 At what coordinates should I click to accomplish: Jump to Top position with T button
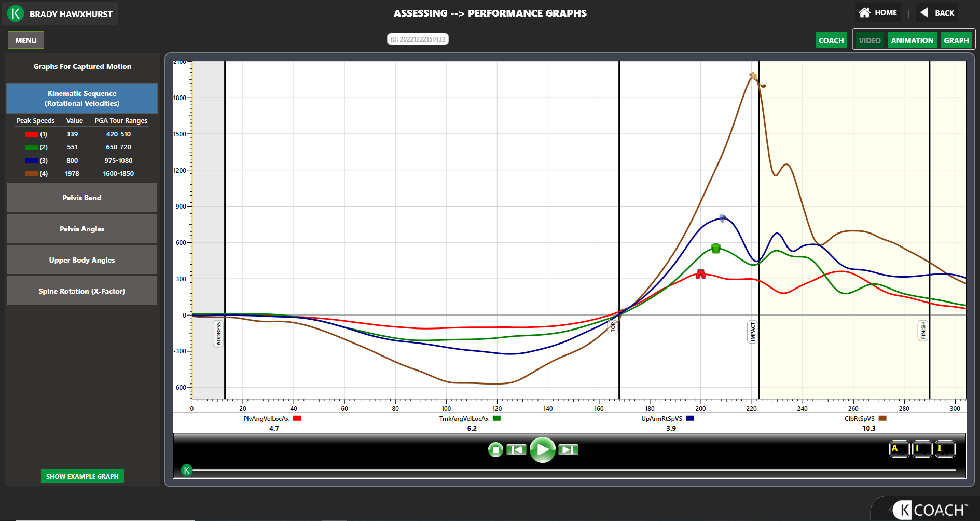[922, 448]
